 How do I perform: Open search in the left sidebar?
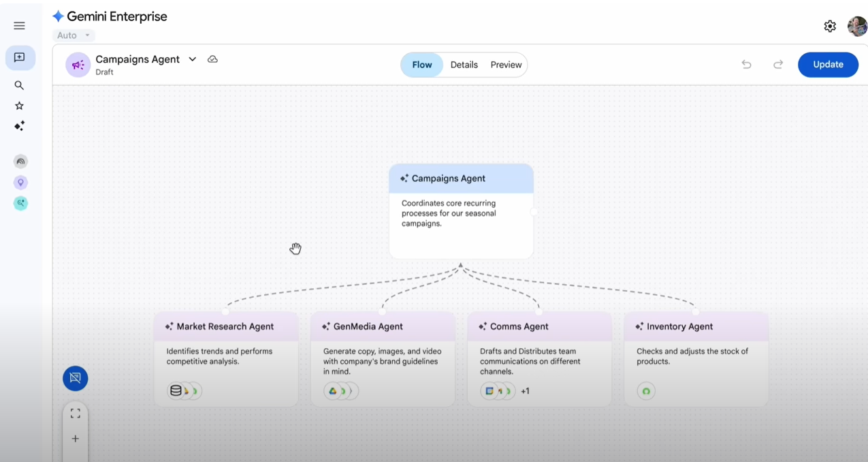[19, 85]
